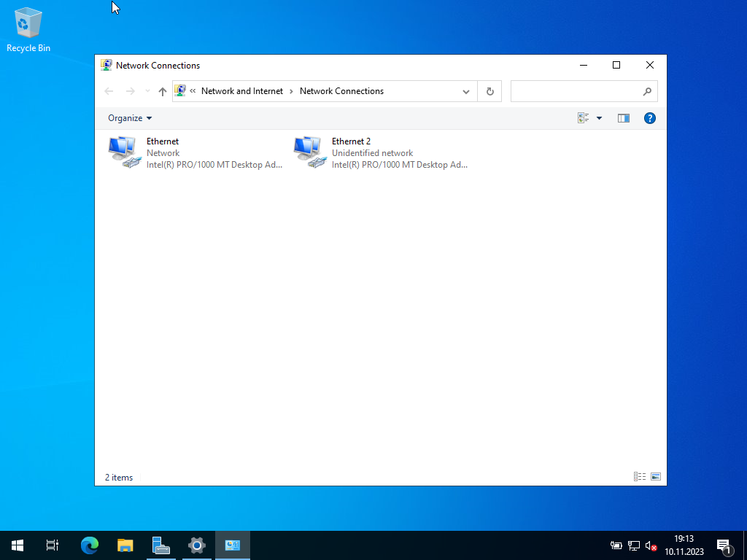Change your view icon button

point(583,118)
